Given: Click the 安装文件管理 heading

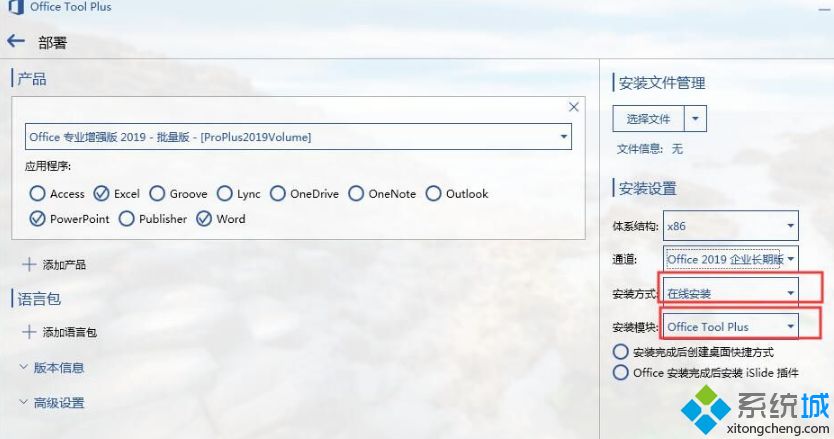Looking at the screenshot, I should click(662, 83).
